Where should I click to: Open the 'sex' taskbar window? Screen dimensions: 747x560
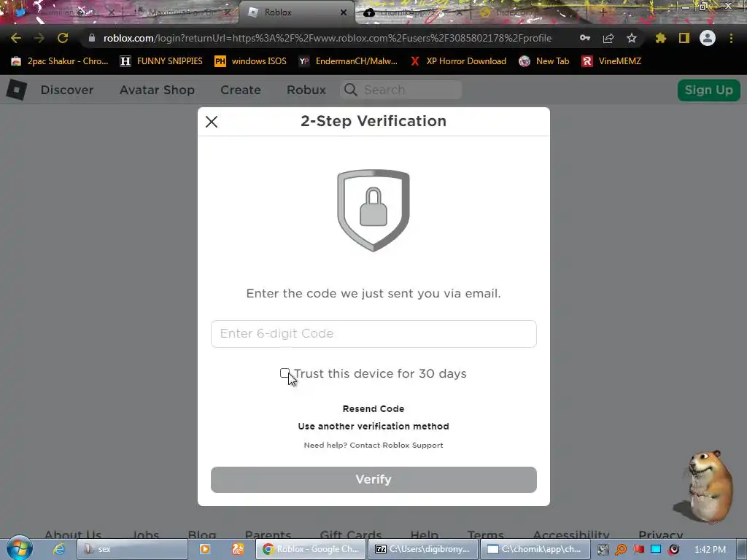pyautogui.click(x=133, y=549)
